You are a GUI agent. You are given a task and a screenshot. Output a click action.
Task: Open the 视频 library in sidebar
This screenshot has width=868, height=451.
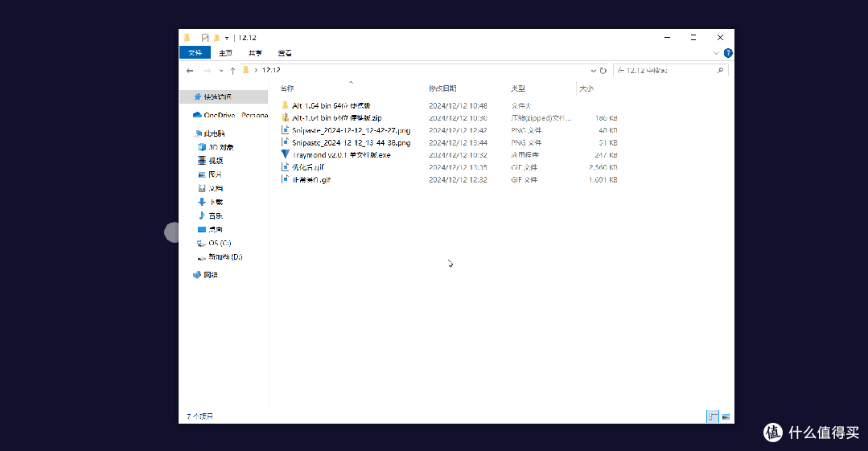(210, 161)
